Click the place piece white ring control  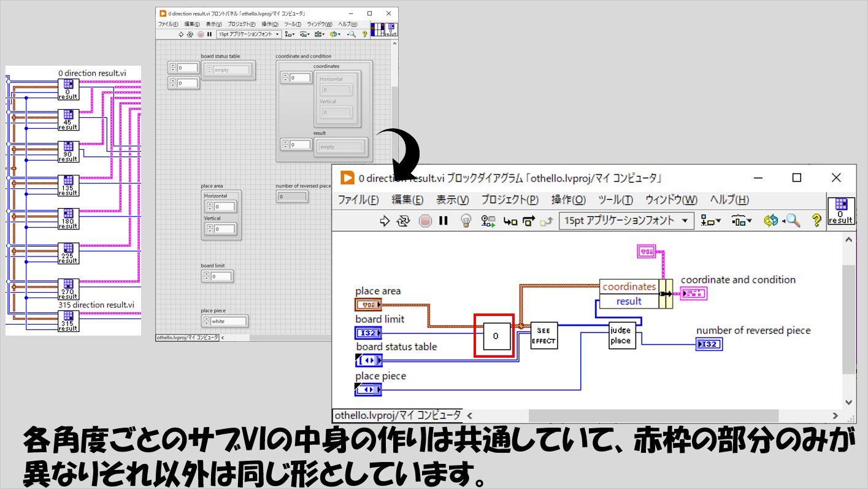click(228, 321)
